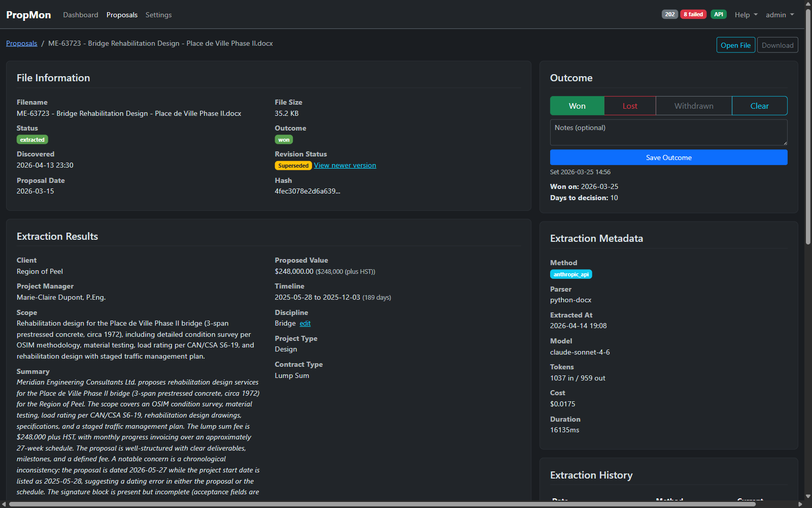
Task: Click the extracted status badge
Action: (32, 139)
